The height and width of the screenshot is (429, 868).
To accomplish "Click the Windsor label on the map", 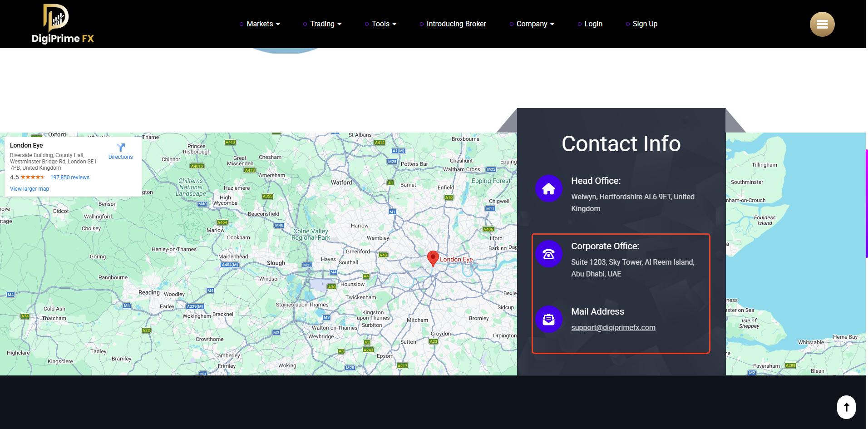I will tap(269, 279).
